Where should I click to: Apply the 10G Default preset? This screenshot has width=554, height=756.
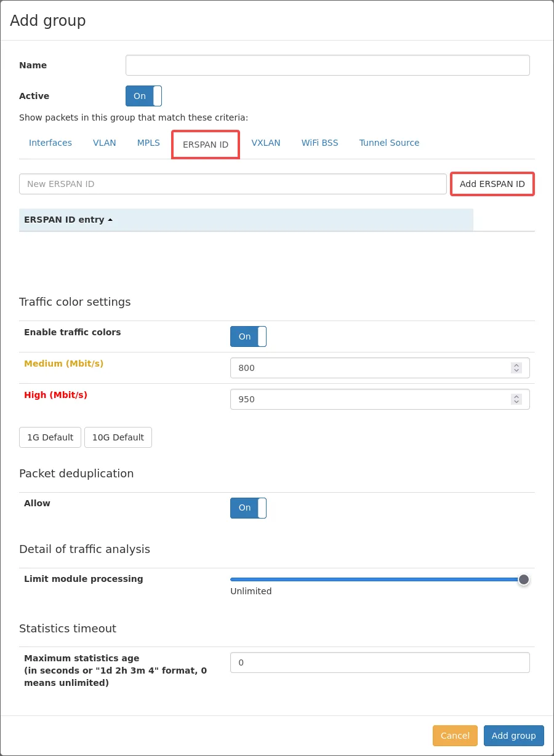[118, 437]
